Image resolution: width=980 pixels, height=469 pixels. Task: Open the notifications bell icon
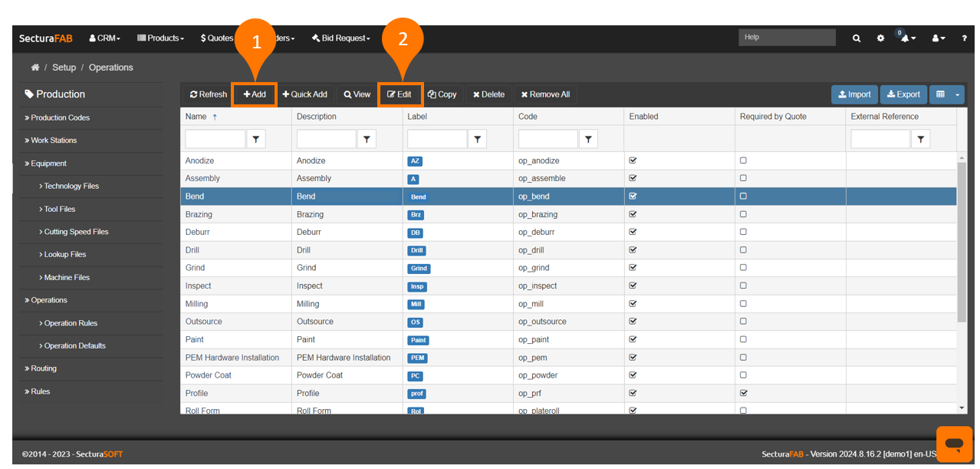click(906, 38)
